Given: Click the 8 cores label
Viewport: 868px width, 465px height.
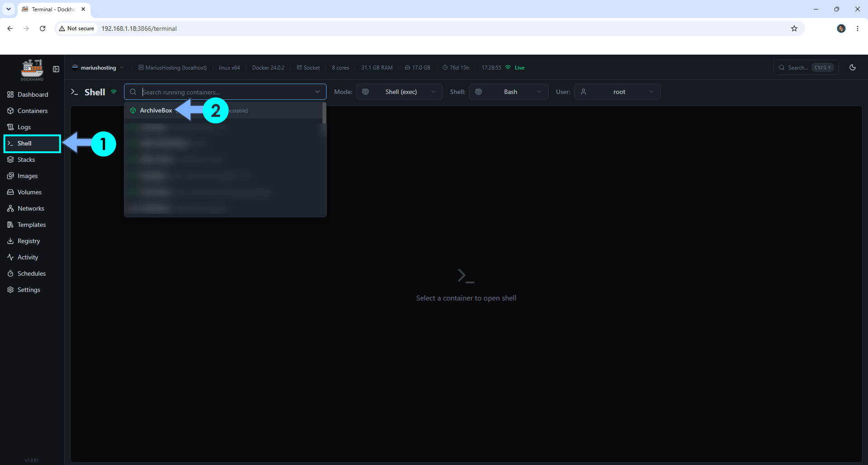Looking at the screenshot, I should [341, 68].
